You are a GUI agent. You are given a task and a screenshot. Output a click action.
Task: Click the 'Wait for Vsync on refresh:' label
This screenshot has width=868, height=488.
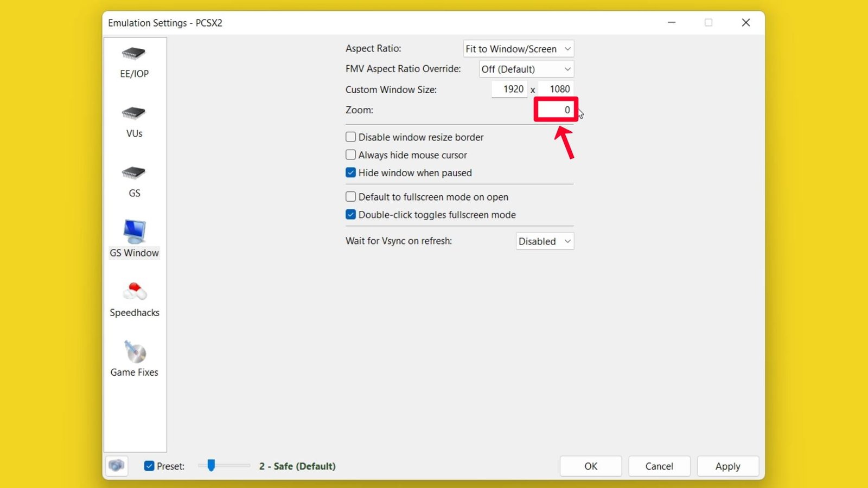point(399,241)
